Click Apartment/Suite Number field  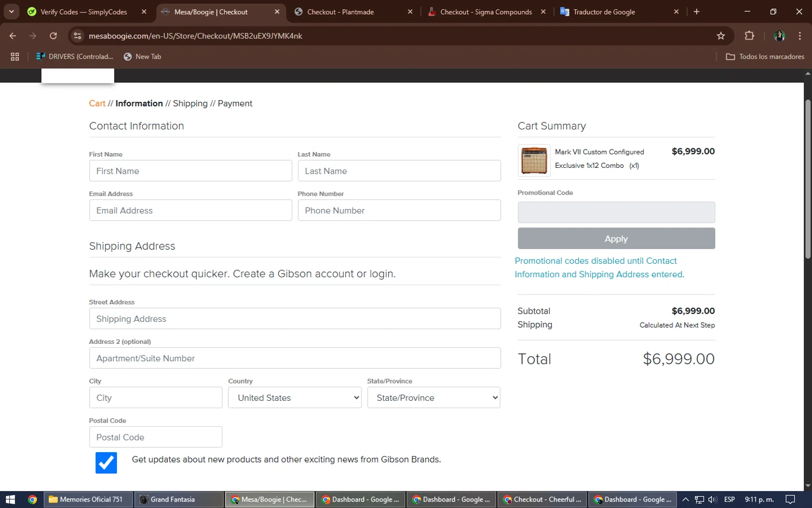pos(295,358)
